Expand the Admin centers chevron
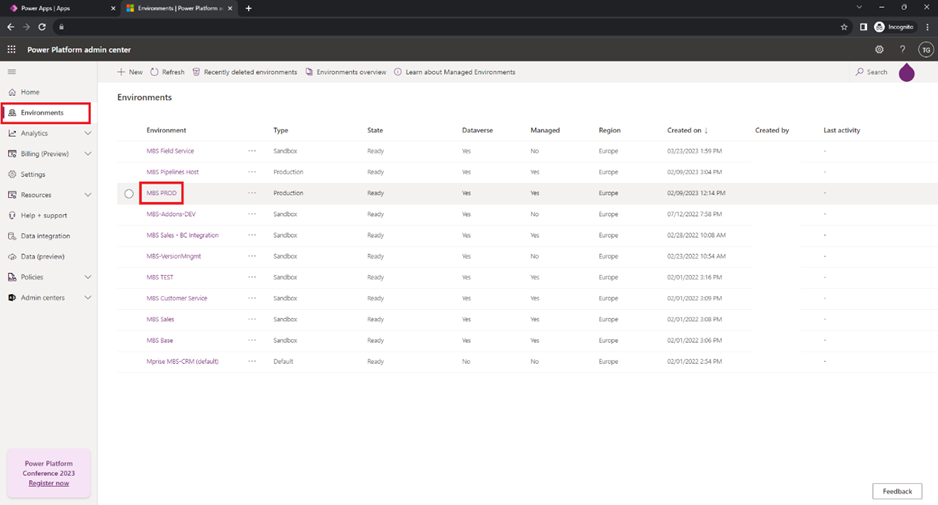This screenshot has height=505, width=938. [88, 297]
